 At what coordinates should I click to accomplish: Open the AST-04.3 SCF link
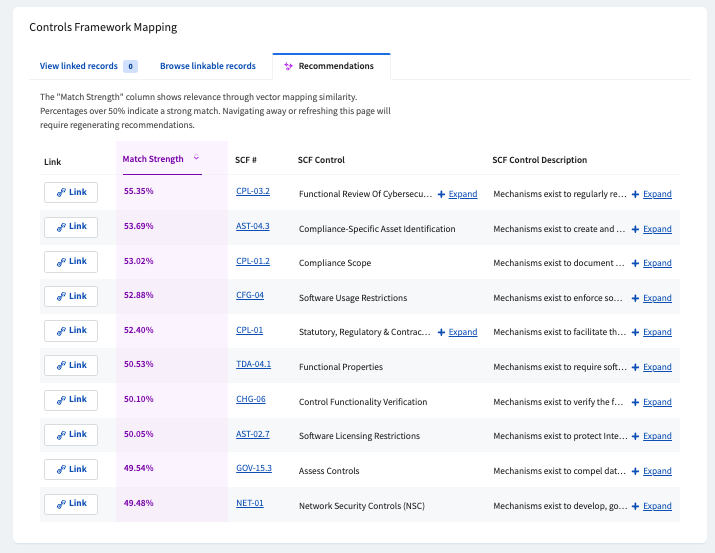pos(252,226)
